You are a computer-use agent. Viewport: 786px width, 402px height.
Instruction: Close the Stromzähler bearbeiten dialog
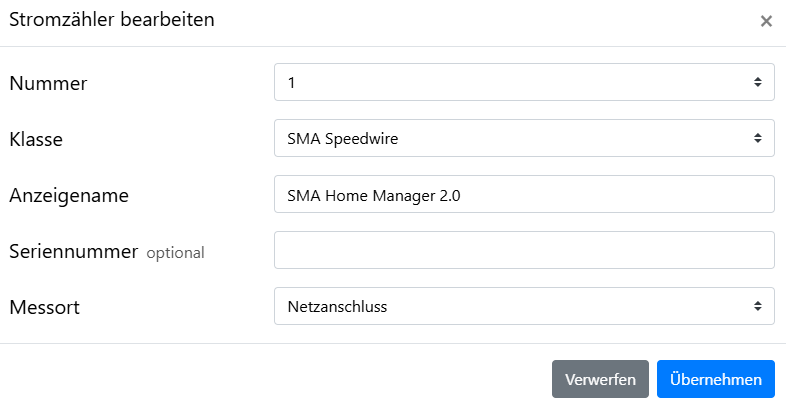click(x=766, y=21)
